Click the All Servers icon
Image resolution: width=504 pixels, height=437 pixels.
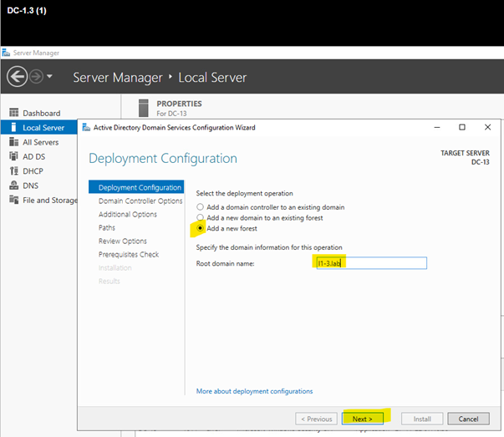(x=14, y=142)
